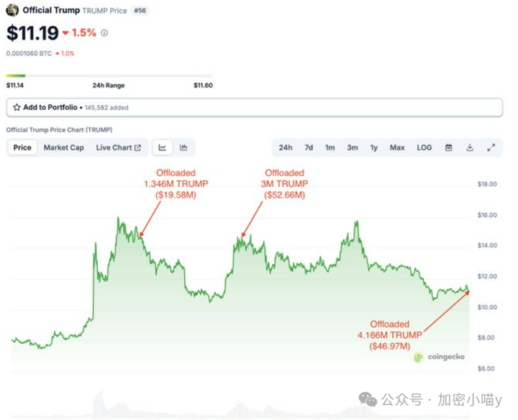Toggle LOG scale on chart

coord(424,147)
